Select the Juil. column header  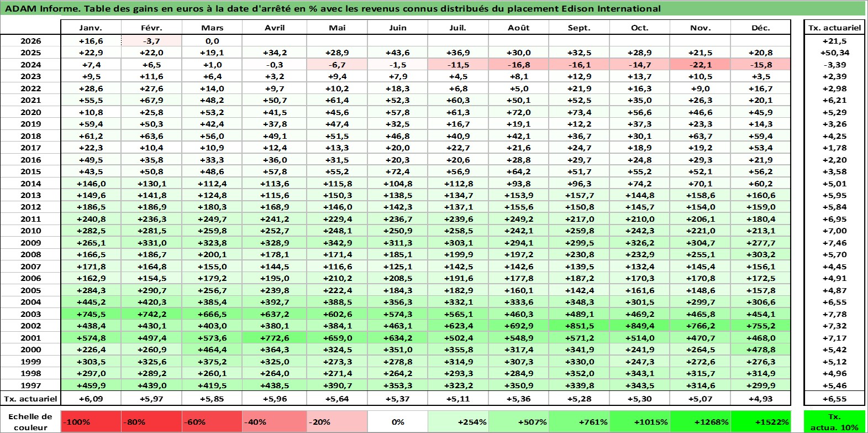(x=458, y=28)
